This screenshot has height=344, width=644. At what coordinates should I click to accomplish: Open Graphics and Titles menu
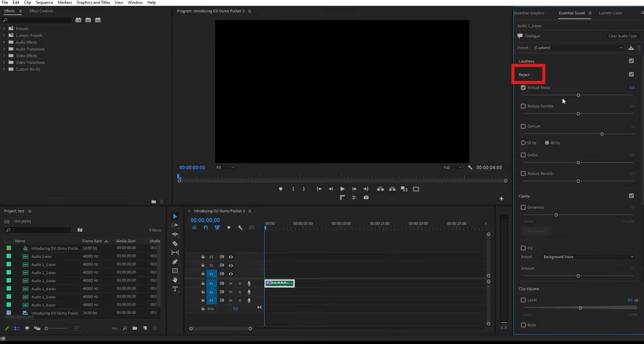93,3
